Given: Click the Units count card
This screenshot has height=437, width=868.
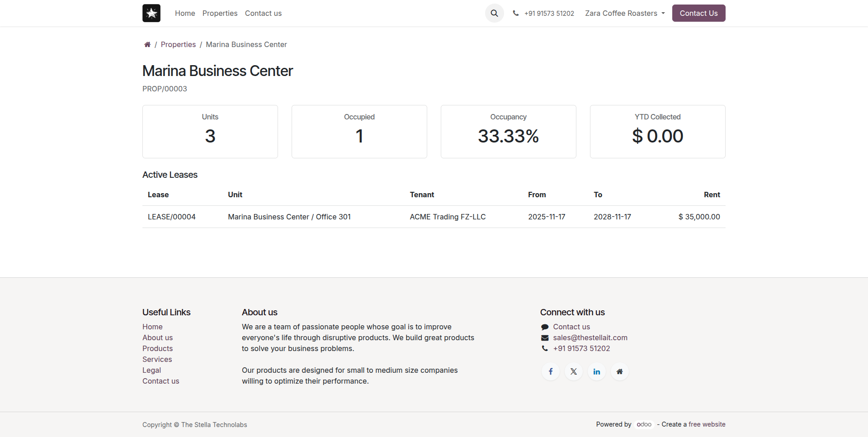Looking at the screenshot, I should tap(210, 132).
